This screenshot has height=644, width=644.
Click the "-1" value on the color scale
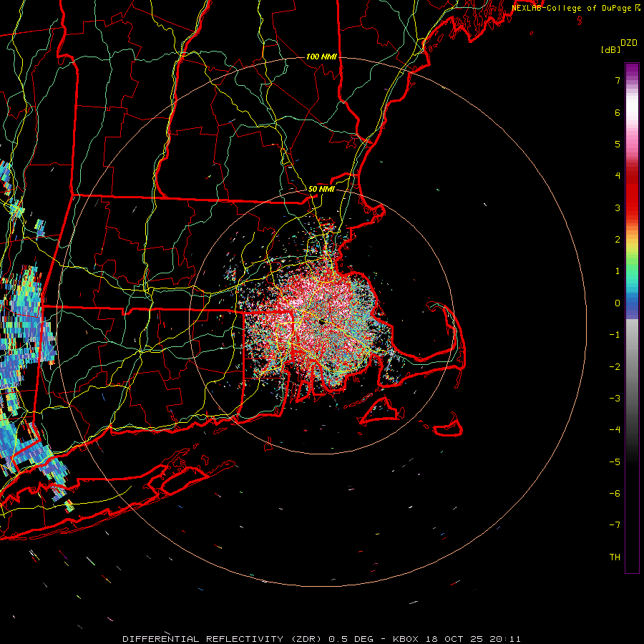(x=615, y=335)
